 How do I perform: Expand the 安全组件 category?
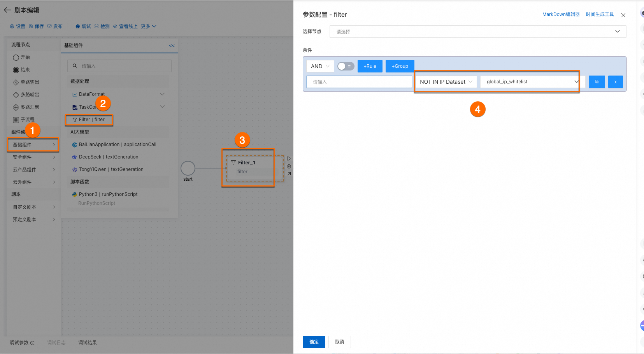point(33,157)
